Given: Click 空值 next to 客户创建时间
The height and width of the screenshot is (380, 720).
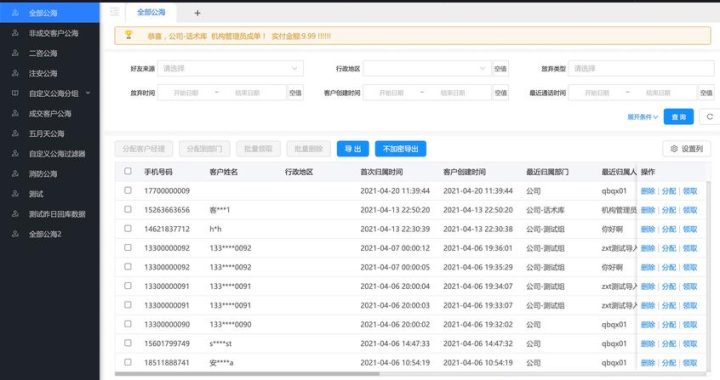Looking at the screenshot, I should click(501, 93).
